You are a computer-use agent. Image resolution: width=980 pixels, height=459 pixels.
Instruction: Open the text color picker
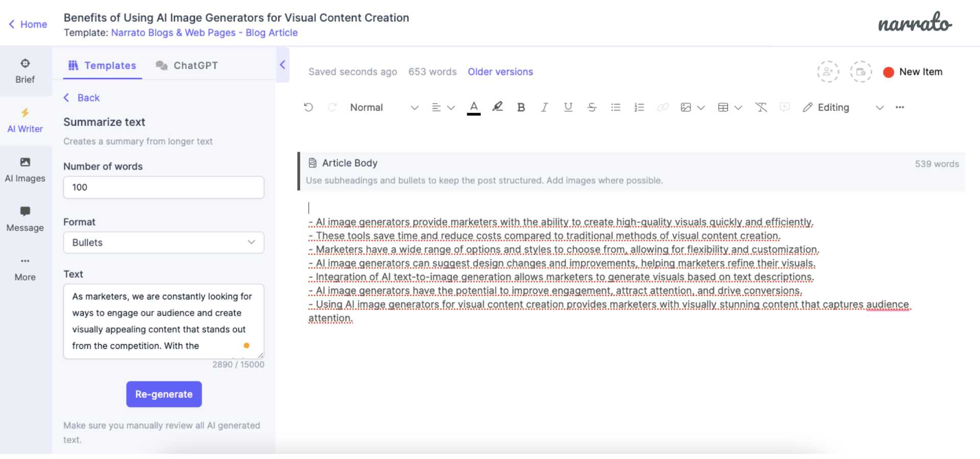click(x=474, y=107)
